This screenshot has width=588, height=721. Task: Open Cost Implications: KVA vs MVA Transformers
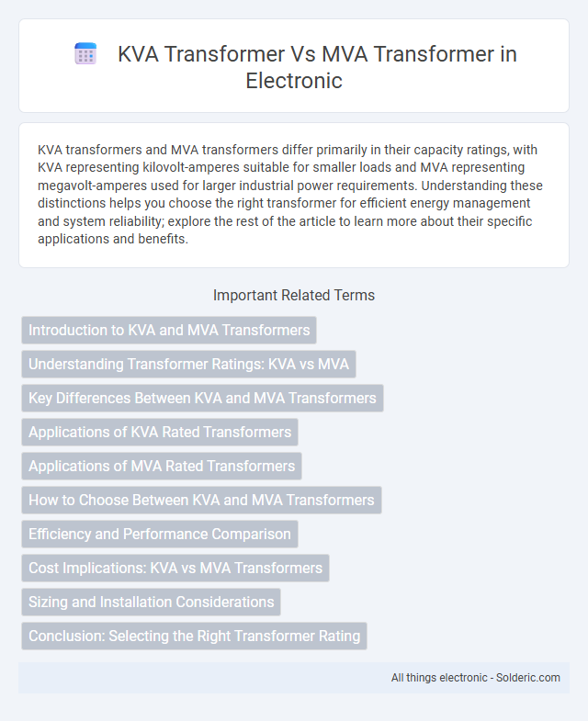pos(175,569)
